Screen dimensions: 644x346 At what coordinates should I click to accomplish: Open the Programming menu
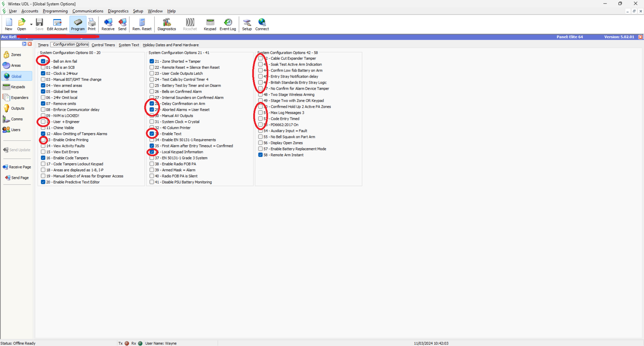55,11
